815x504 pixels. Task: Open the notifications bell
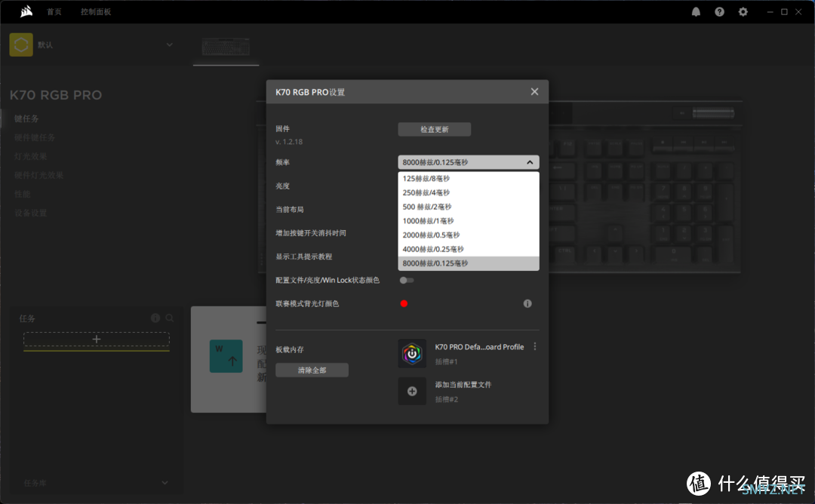[x=696, y=12]
